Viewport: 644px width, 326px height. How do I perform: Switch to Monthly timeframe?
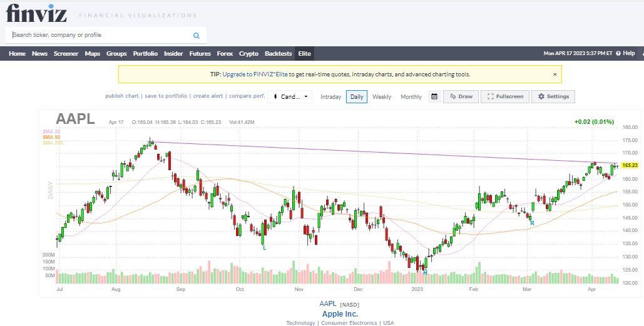(411, 96)
